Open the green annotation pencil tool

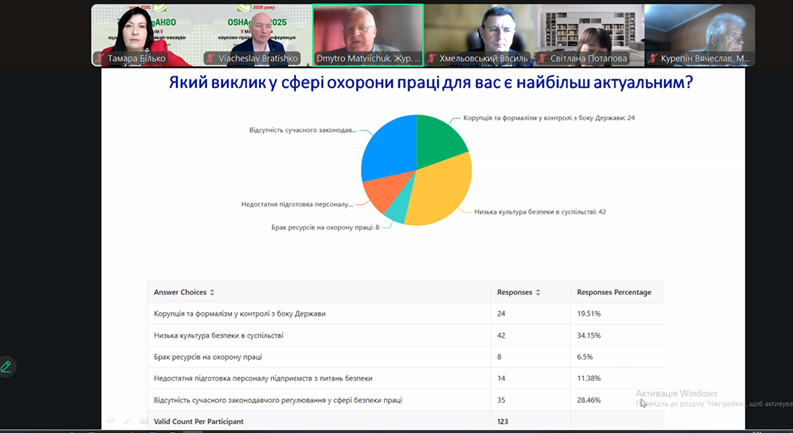7,366
